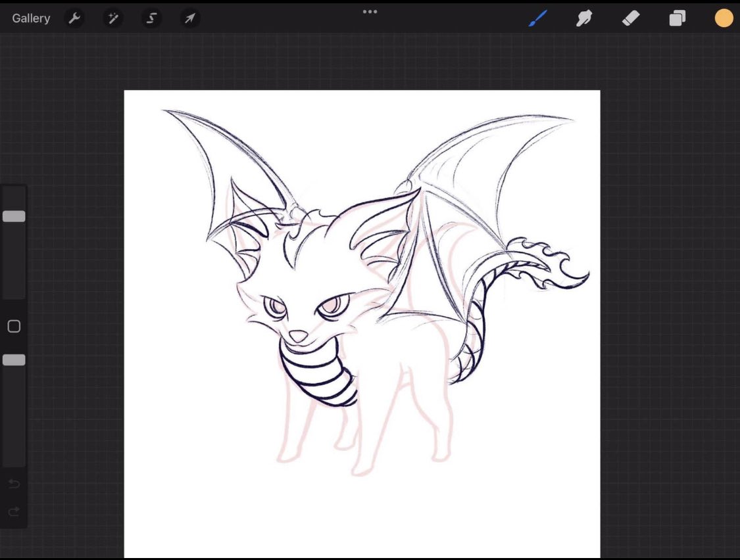Tap the three-dot options menu
Screen dimensions: 740x560
pos(370,12)
